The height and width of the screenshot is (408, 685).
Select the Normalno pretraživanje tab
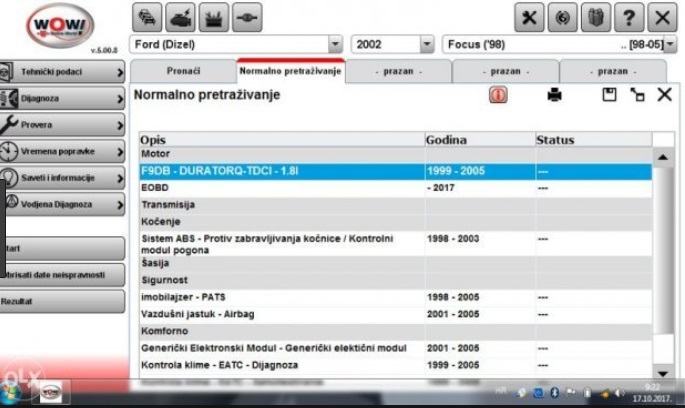pos(291,71)
